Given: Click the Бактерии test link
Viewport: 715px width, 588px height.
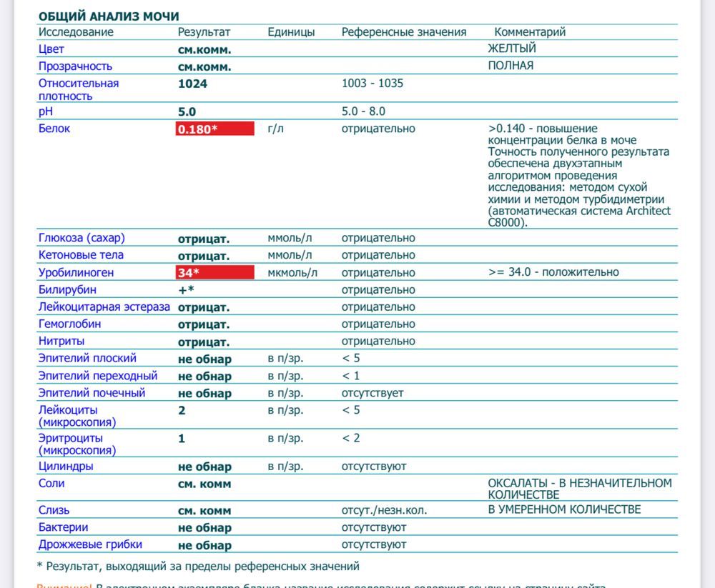Looking at the screenshot, I should pyautogui.click(x=63, y=527).
